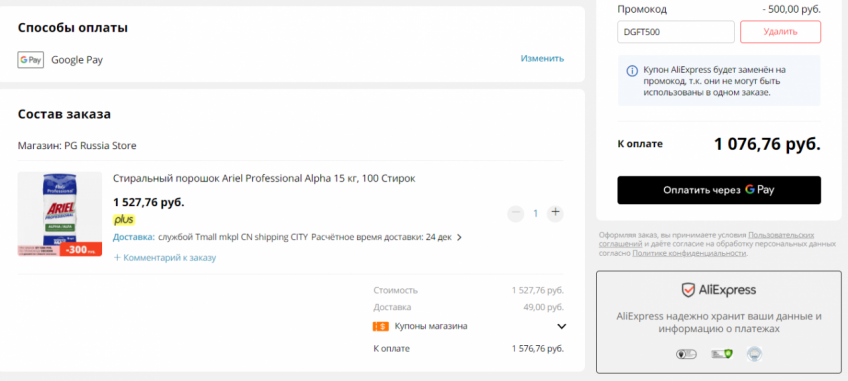Click the Google Pay payment method icon
The image size is (848, 381).
point(30,60)
